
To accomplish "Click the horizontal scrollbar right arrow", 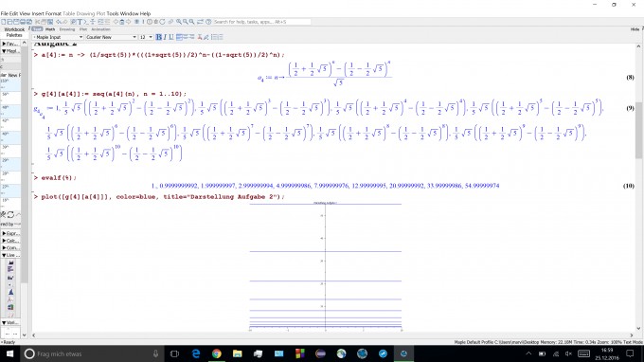I will [x=632, y=335].
